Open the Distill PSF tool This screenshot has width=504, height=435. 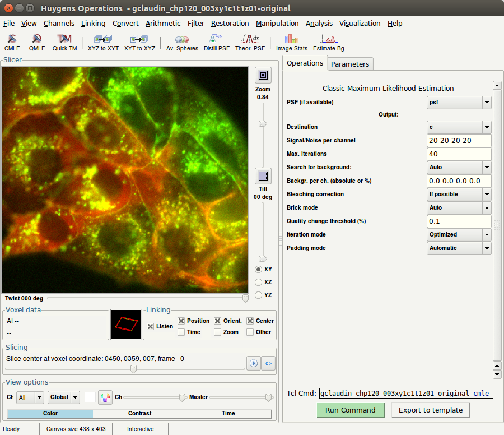(216, 43)
